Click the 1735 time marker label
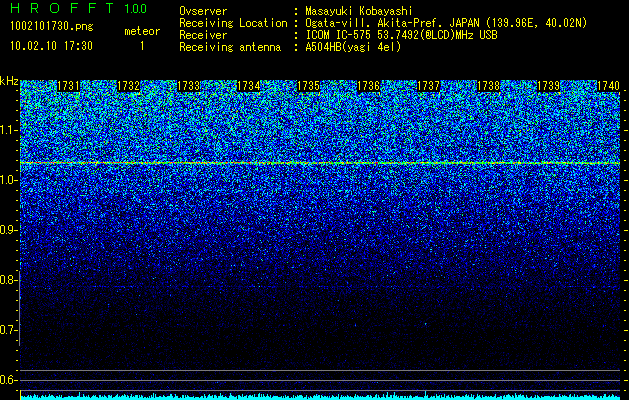The height and width of the screenshot is (400, 629). pos(308,86)
